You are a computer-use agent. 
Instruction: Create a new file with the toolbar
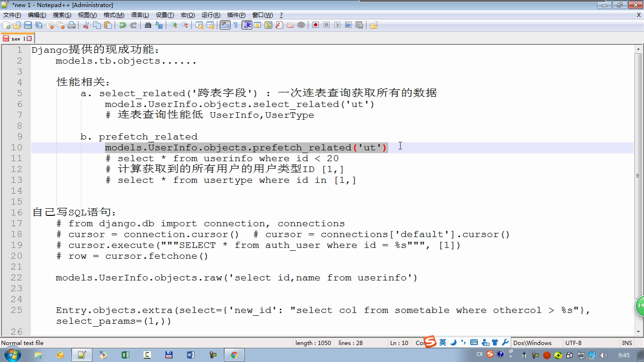[6, 25]
